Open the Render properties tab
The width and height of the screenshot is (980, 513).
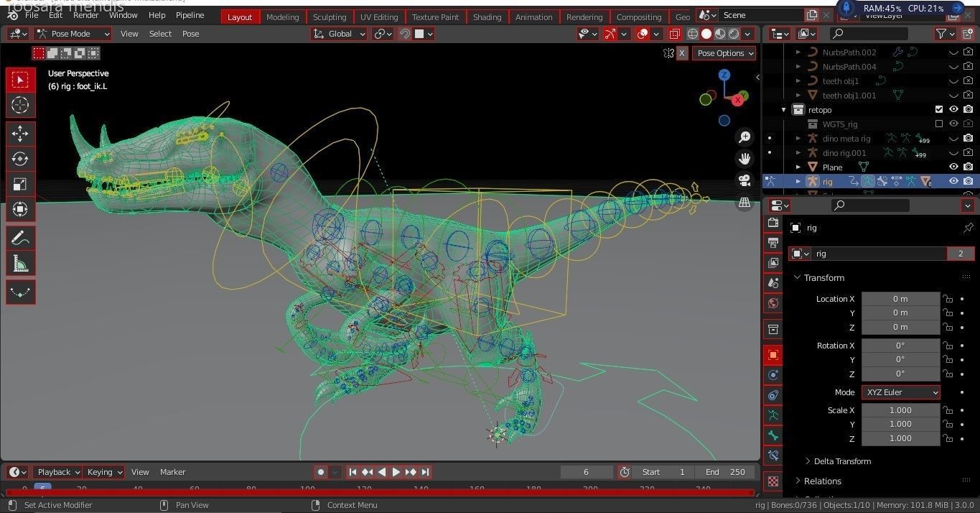773,224
